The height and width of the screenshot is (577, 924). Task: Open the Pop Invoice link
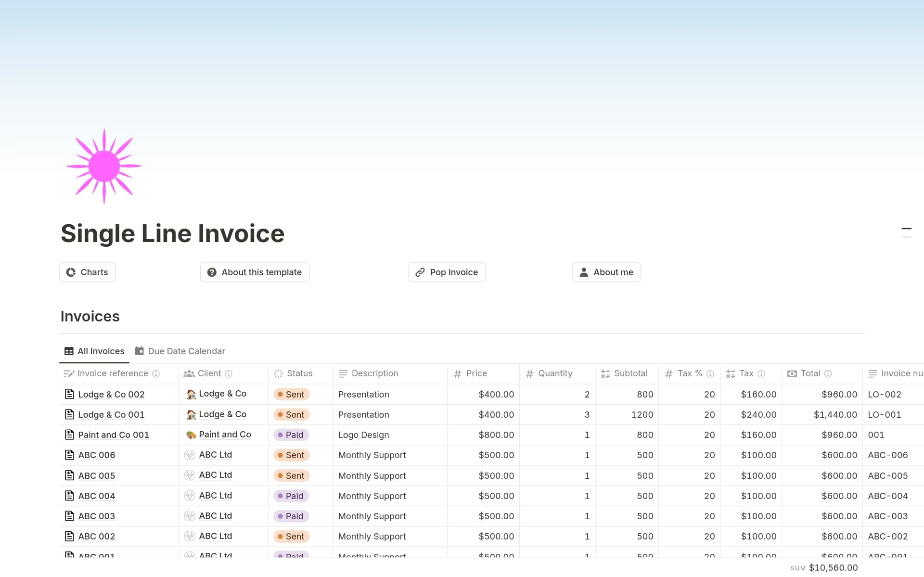447,272
